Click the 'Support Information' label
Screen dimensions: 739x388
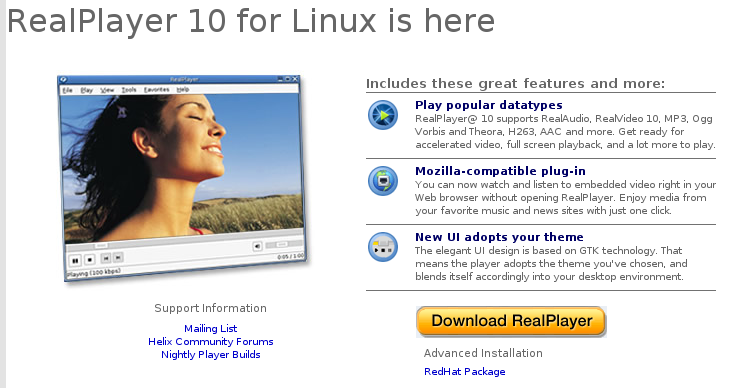pyautogui.click(x=210, y=308)
